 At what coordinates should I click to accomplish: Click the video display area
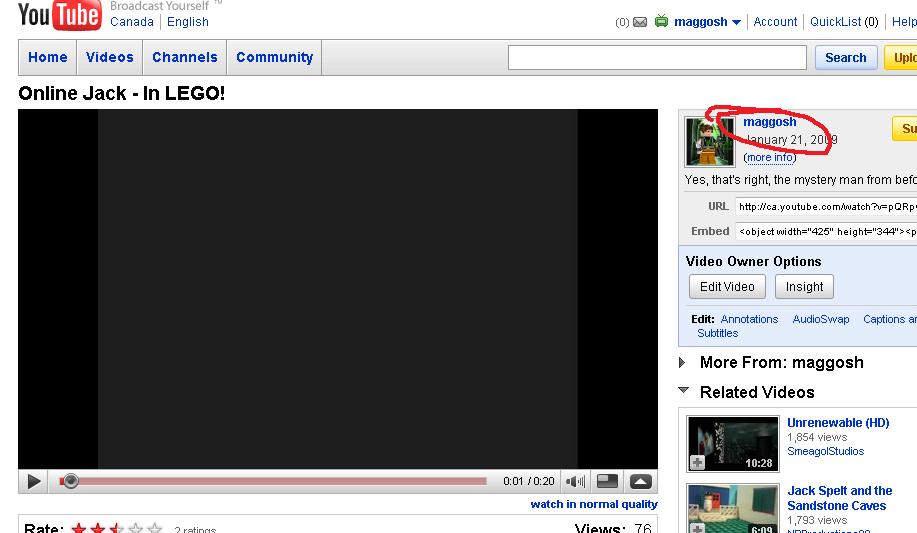pos(338,289)
